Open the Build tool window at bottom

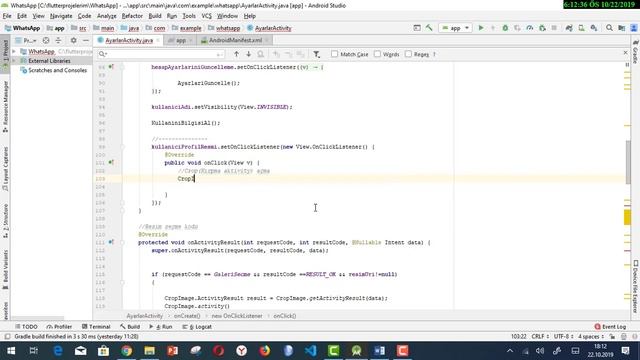click(x=130, y=327)
